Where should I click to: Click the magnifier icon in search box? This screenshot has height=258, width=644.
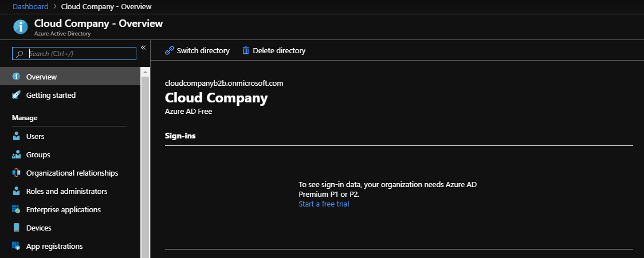(x=19, y=54)
